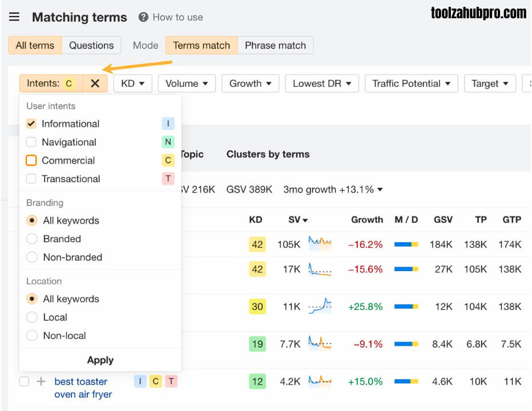Viewport: 532px width, 411px height.
Task: Click the mobile/desktop bar in the 105K row
Action: coord(406,244)
